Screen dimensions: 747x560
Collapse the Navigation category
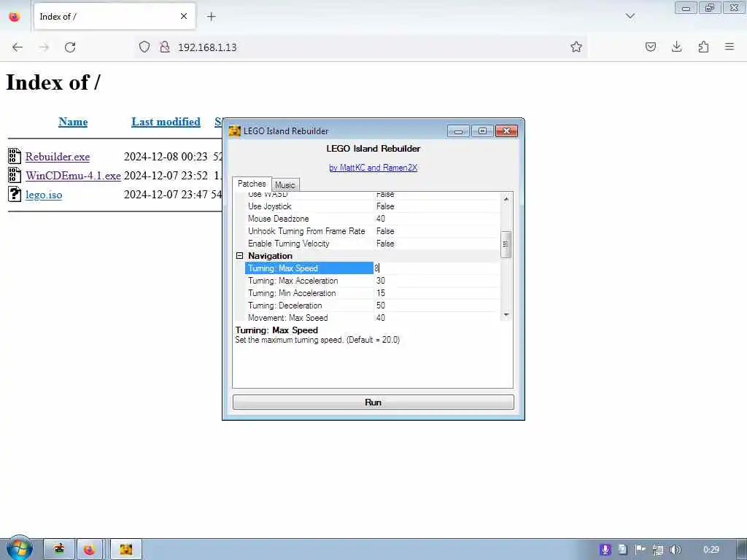coord(239,256)
